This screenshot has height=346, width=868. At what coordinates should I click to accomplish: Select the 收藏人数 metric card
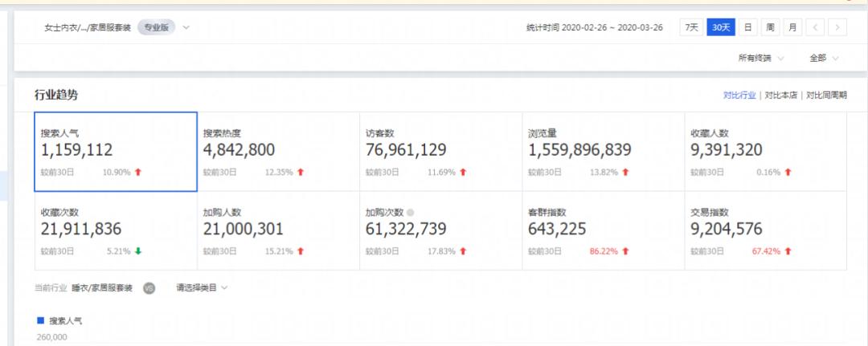[x=766, y=152]
